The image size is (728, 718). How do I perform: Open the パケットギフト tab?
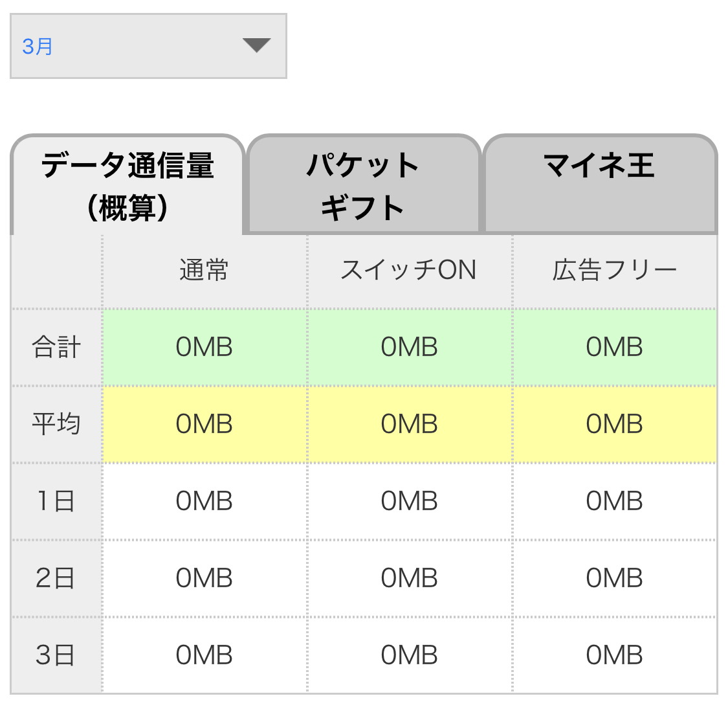pyautogui.click(x=363, y=186)
